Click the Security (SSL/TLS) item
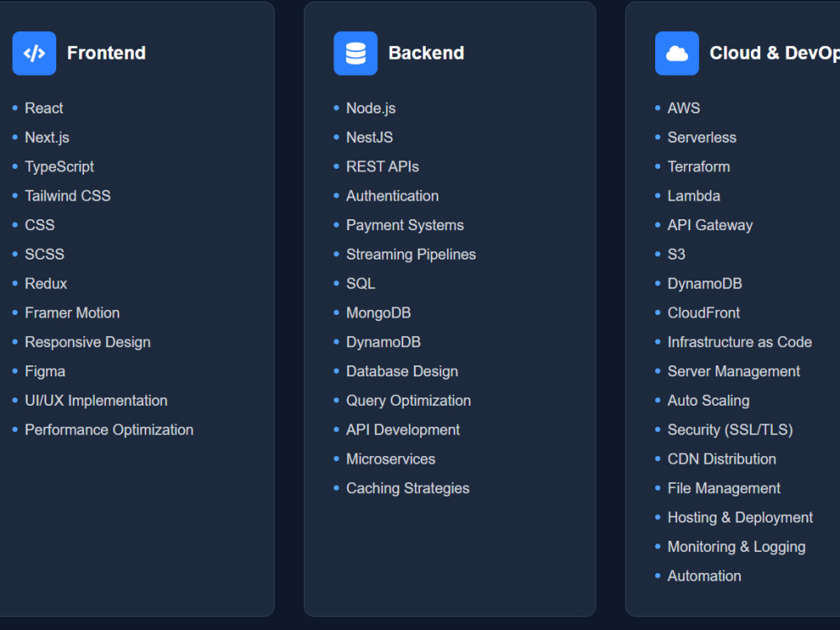This screenshot has width=840, height=630. click(730, 430)
